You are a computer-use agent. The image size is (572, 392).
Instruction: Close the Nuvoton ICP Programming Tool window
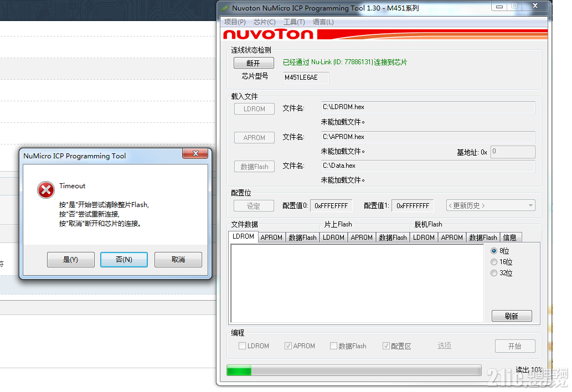click(x=535, y=6)
